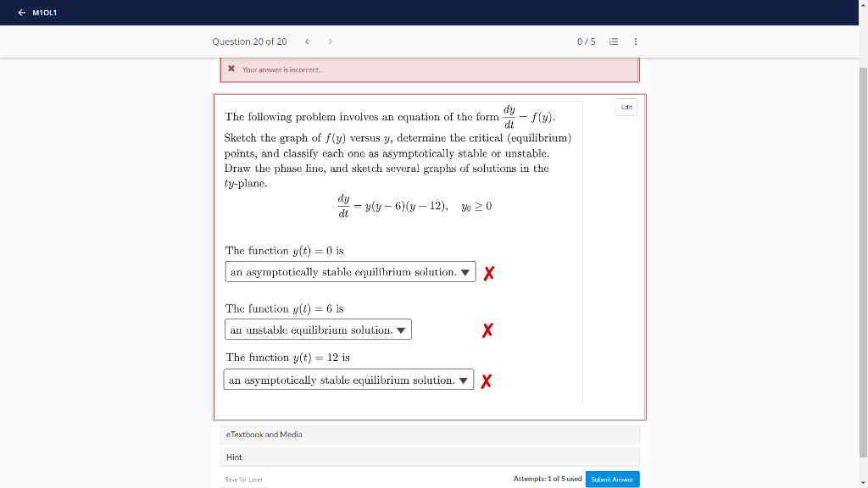Click Save for Later button
This screenshot has height=488, width=868.
[x=243, y=480]
